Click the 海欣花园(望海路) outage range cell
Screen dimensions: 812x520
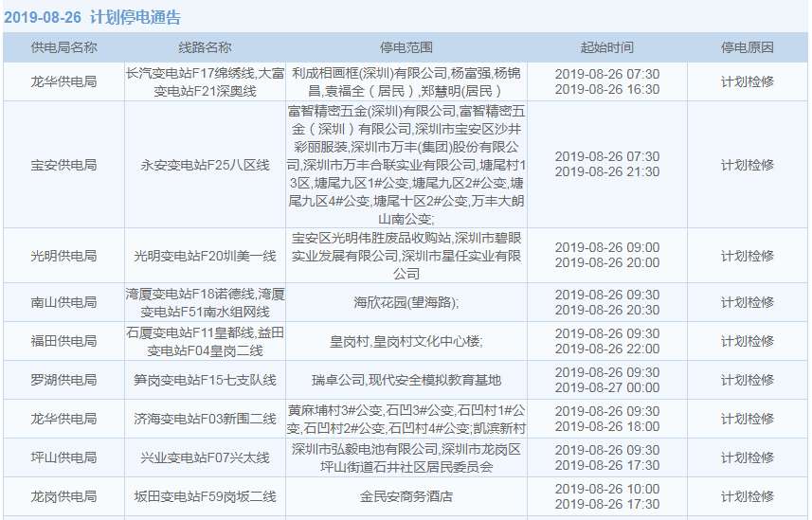point(406,303)
